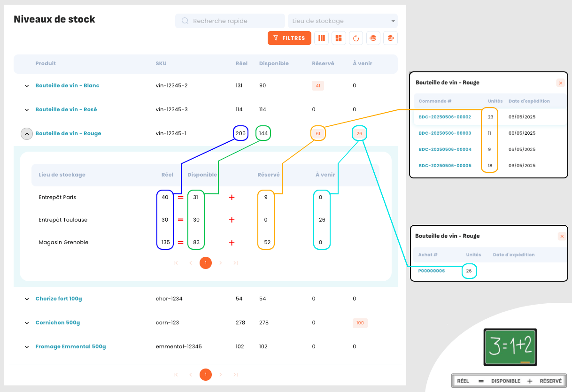This screenshot has height=392, width=572.
Task: Open the Bouteille de vin - Rouge link in table
Action: pyautogui.click(x=68, y=133)
